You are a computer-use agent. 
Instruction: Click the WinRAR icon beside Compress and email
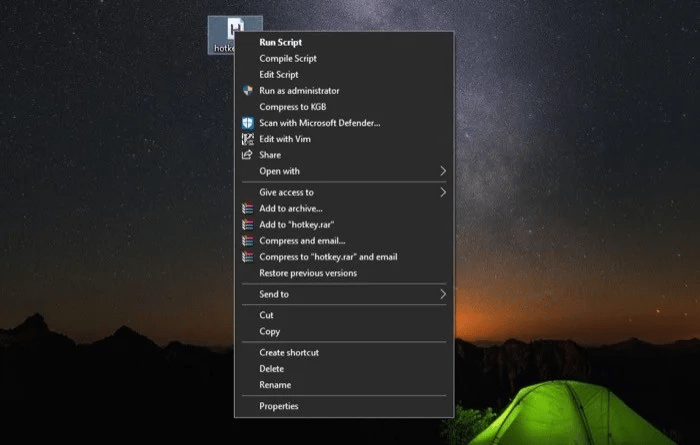point(248,241)
